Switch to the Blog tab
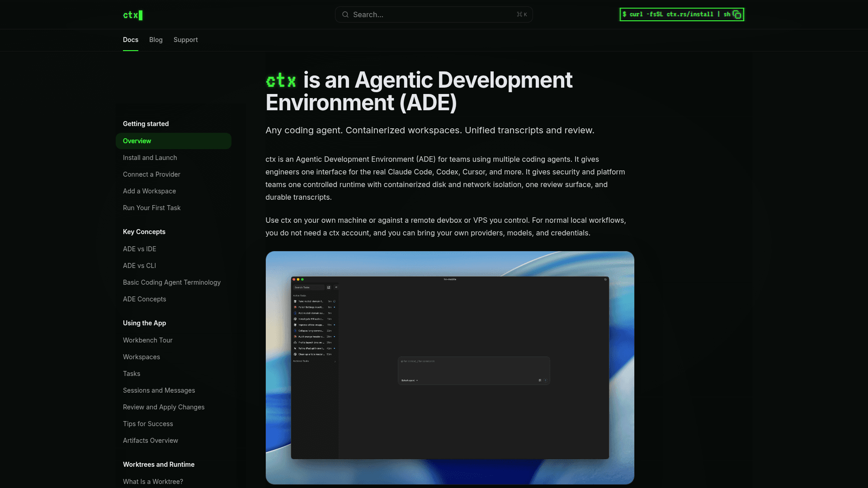The height and width of the screenshot is (488, 868). coord(156,40)
